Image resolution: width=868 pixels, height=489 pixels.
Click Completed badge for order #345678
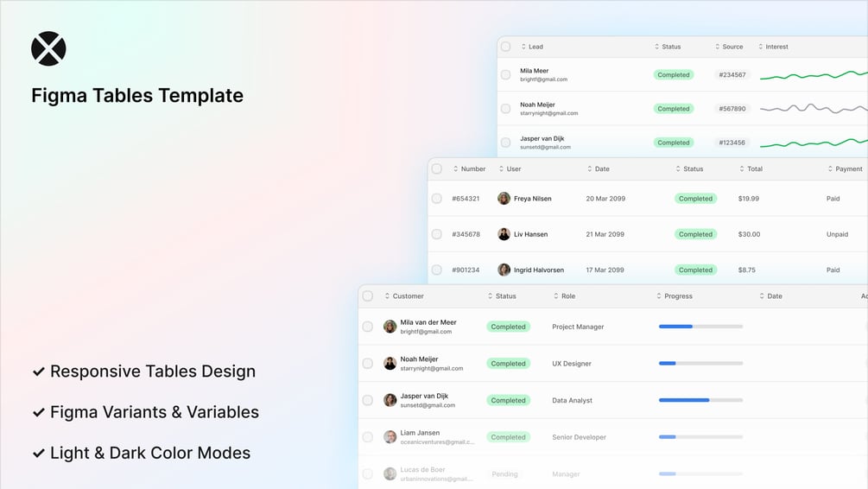pos(696,234)
